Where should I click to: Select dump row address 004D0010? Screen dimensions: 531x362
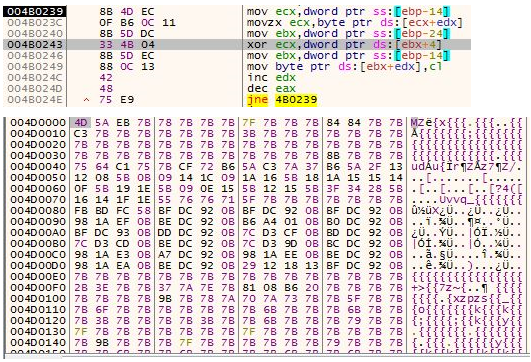tap(38, 133)
